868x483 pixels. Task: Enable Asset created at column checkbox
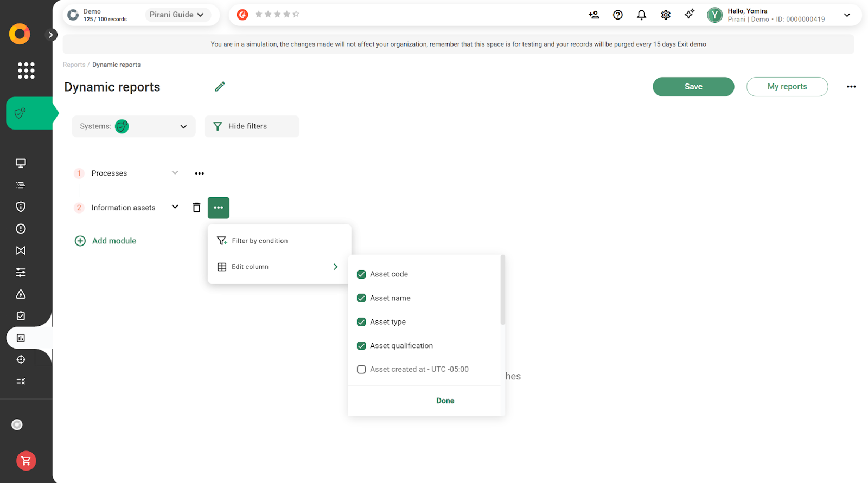[361, 370]
